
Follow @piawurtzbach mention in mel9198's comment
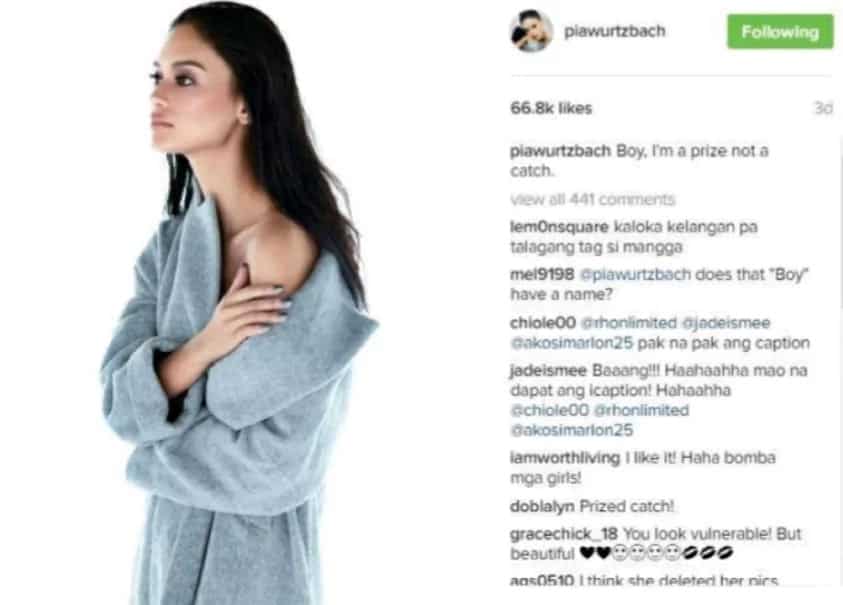click(x=635, y=275)
